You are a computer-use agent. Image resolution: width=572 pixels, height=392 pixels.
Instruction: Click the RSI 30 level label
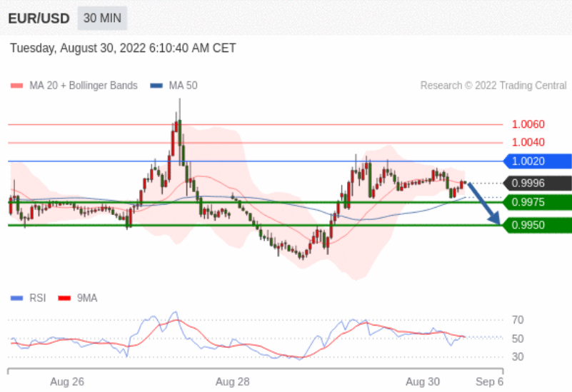coord(518,357)
